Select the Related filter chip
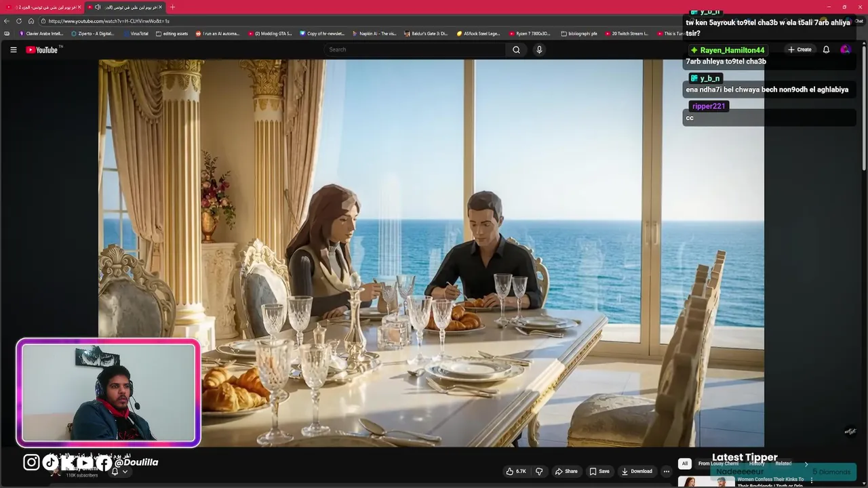The image size is (868, 488). 783,464
